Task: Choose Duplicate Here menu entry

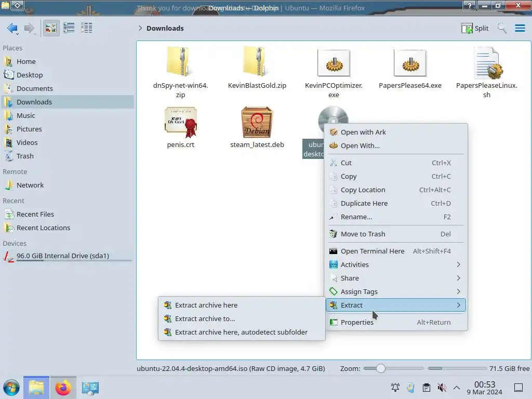Action: [x=396, y=204]
